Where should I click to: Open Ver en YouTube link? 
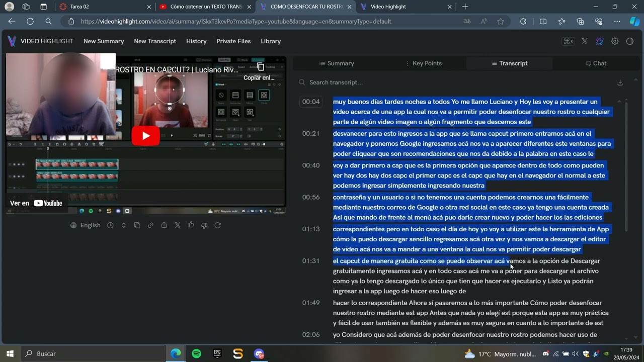point(36,203)
